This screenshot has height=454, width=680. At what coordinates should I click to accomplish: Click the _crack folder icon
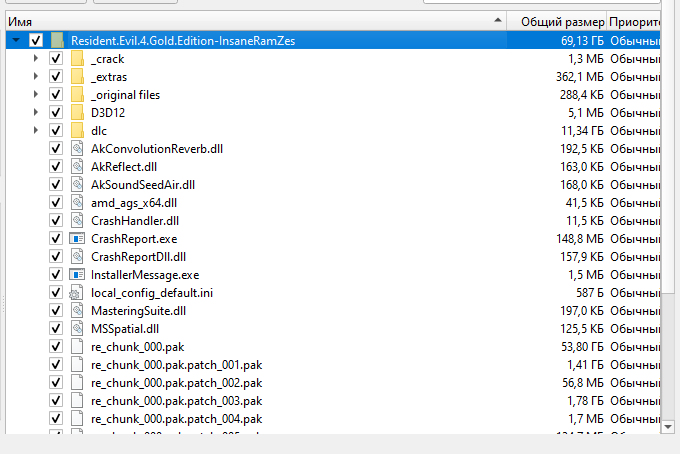77,59
